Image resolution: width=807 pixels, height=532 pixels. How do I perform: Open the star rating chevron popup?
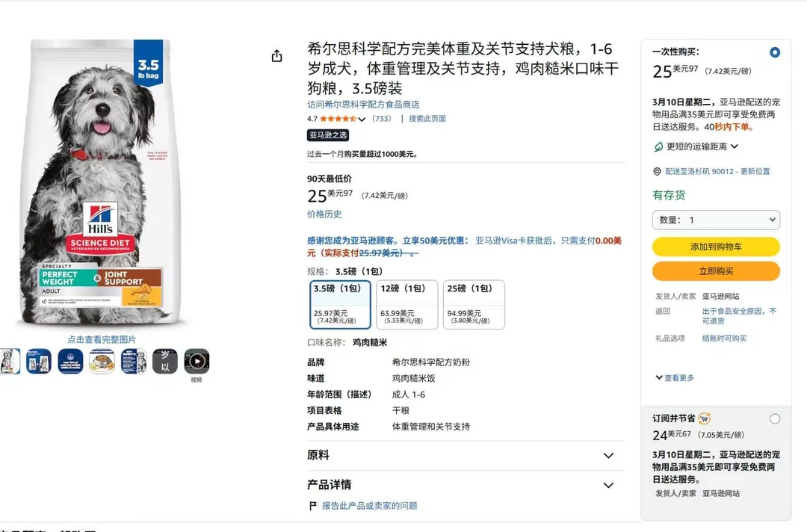[x=362, y=120]
